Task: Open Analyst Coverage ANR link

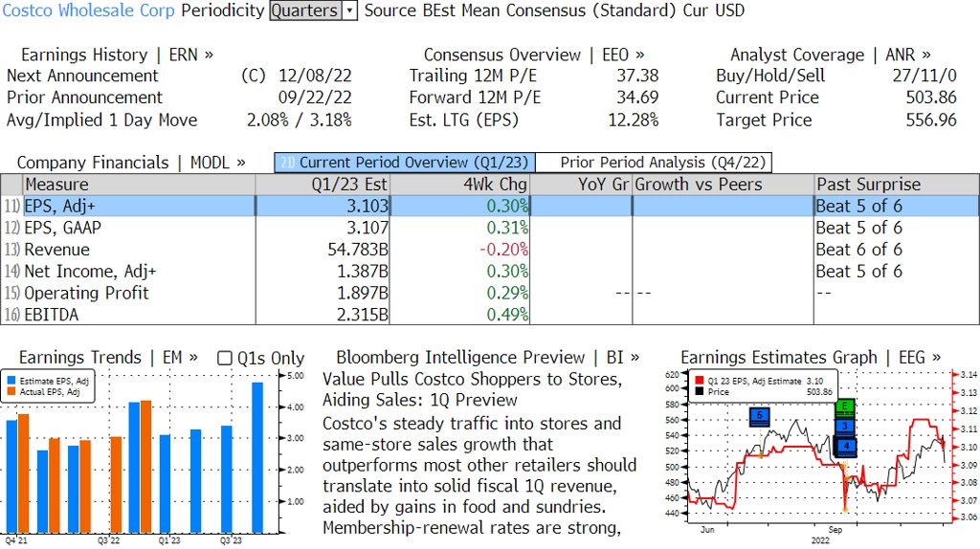Action: click(x=831, y=55)
